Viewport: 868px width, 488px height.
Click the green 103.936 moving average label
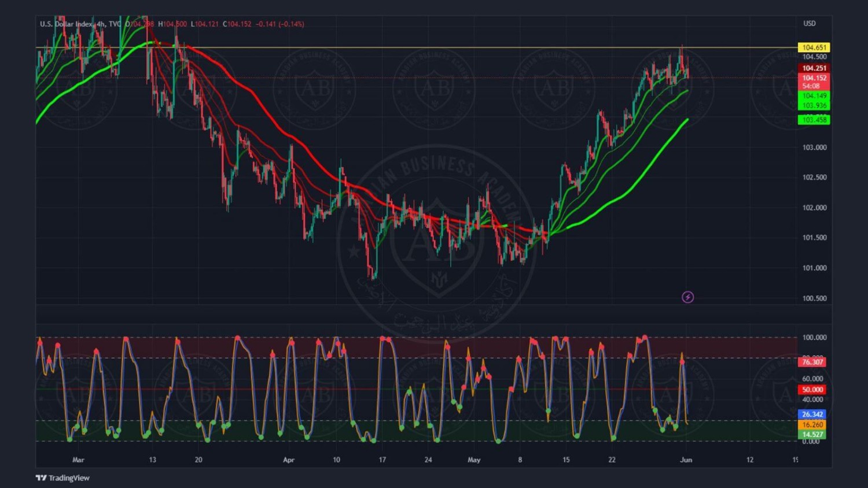pyautogui.click(x=814, y=105)
